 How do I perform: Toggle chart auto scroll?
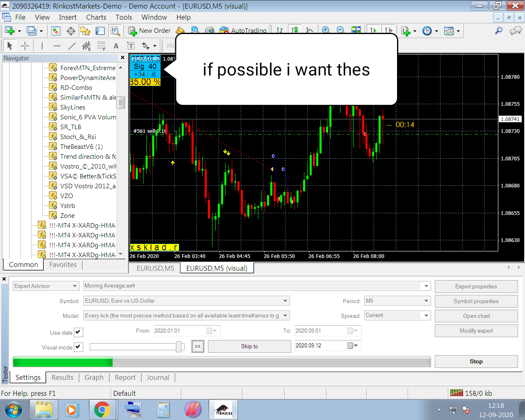373,30
